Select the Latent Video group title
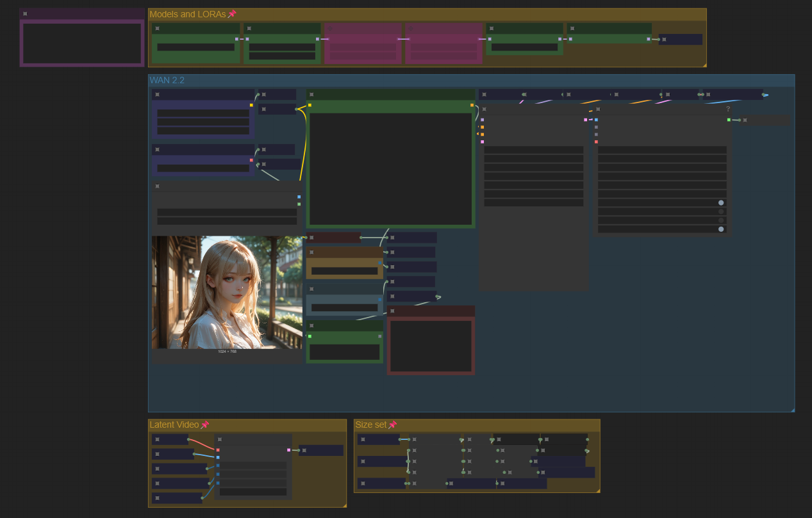812x518 pixels. [x=174, y=425]
